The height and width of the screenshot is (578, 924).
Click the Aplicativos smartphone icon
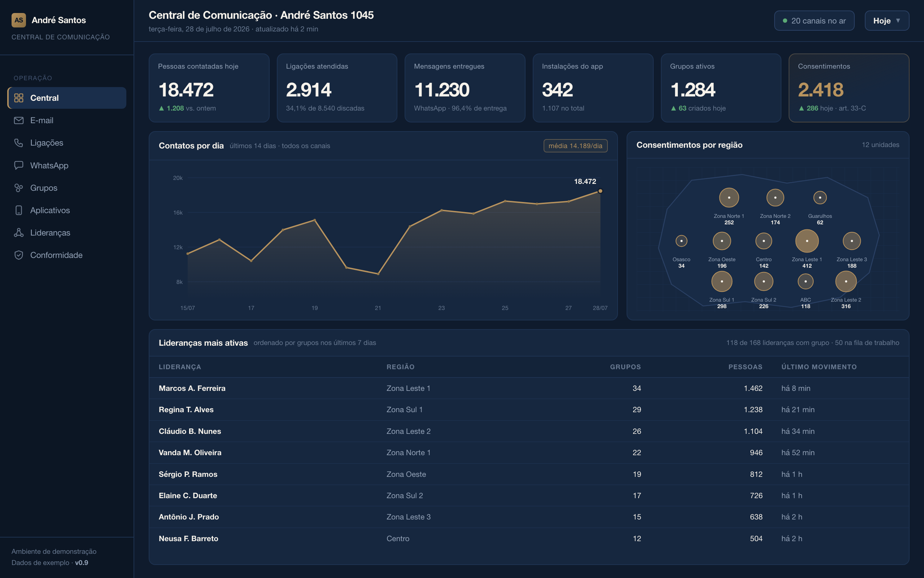[x=19, y=210]
